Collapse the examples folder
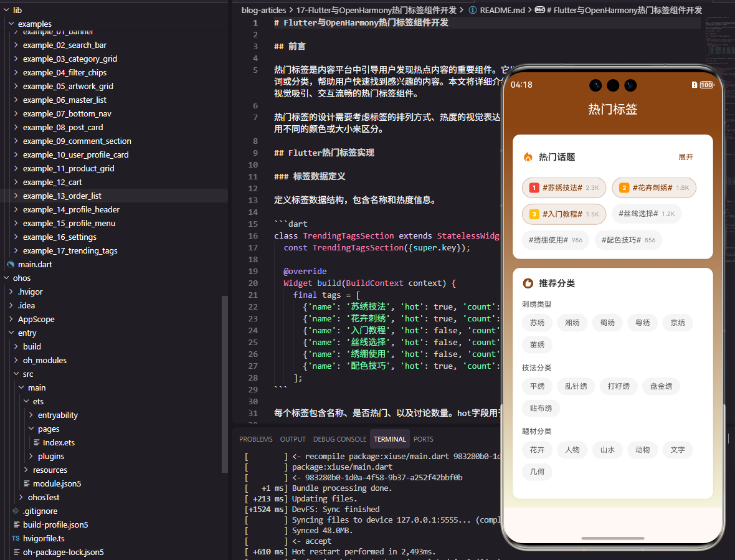The width and height of the screenshot is (735, 560). 11,24
